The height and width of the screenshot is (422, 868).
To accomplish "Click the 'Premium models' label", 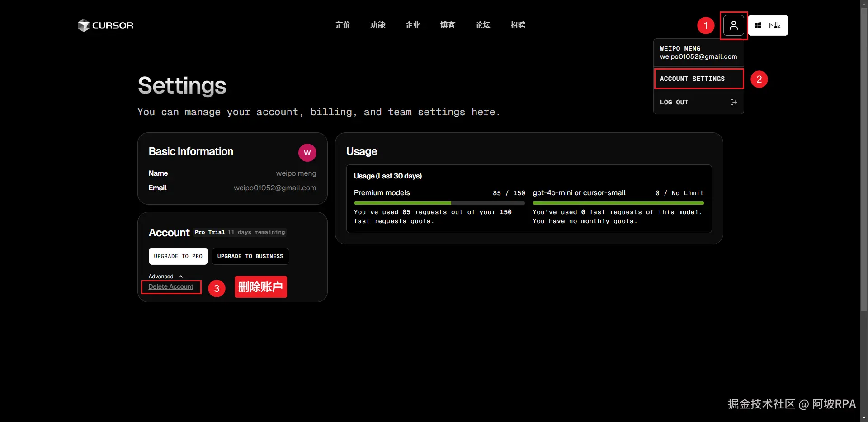I will [x=382, y=193].
